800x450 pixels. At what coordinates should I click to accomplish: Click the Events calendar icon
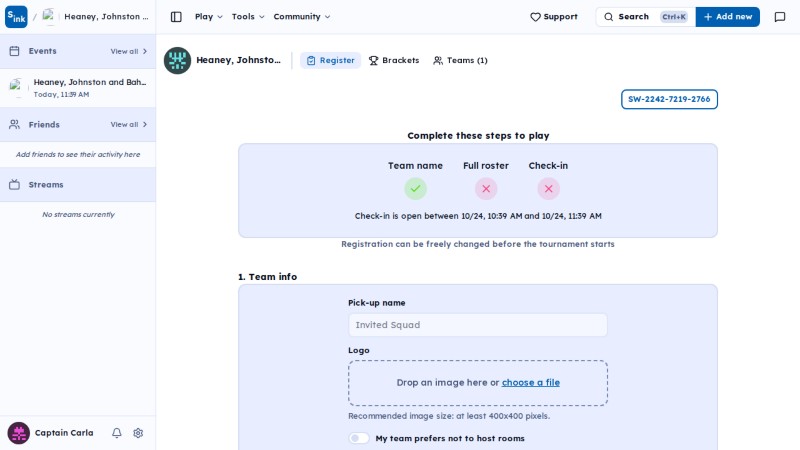coord(14,51)
